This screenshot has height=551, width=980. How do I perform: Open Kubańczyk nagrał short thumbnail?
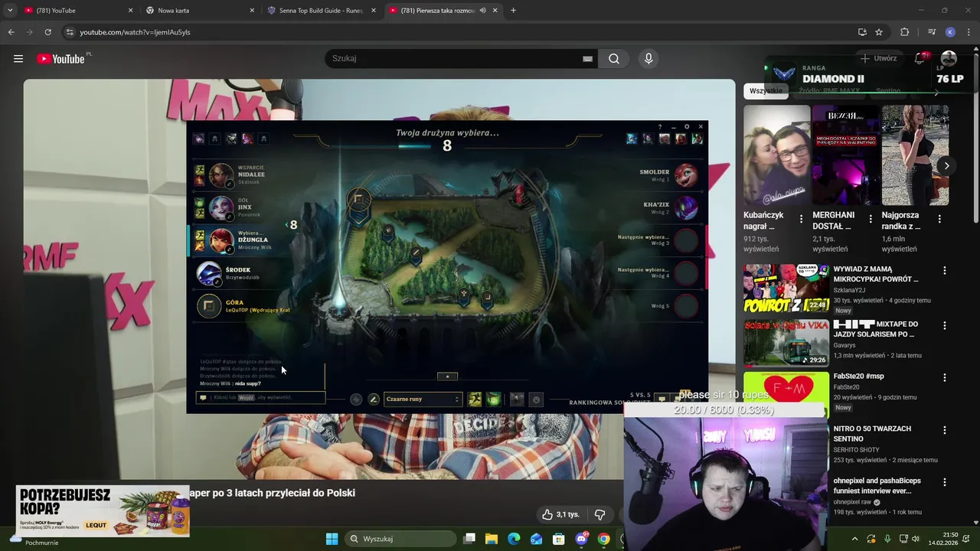(x=776, y=155)
